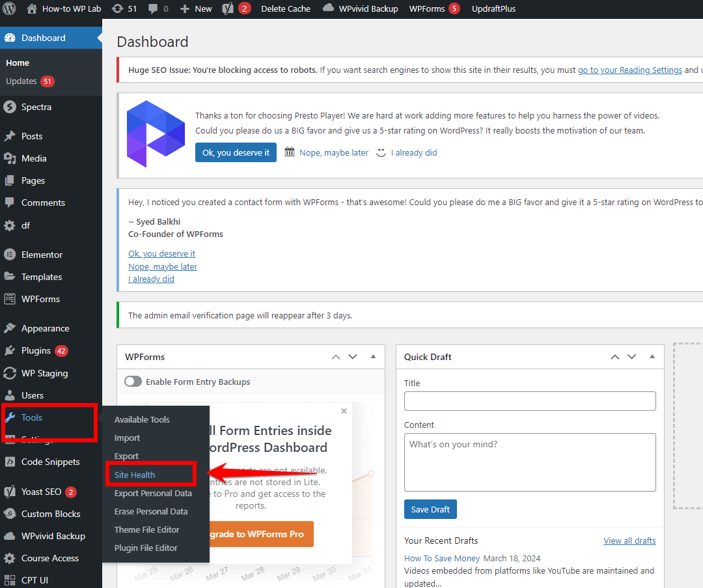The image size is (703, 588).
Task: Move the WPForms widget up
Action: (336, 357)
